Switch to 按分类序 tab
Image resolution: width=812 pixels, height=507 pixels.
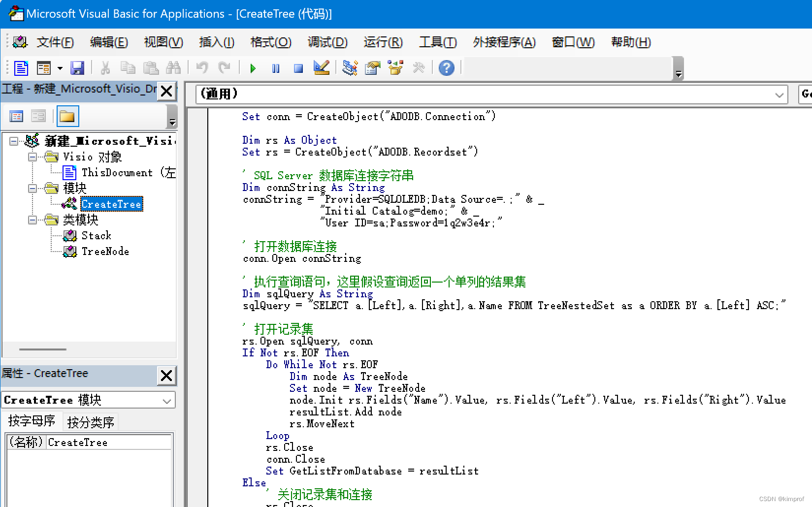click(x=91, y=422)
